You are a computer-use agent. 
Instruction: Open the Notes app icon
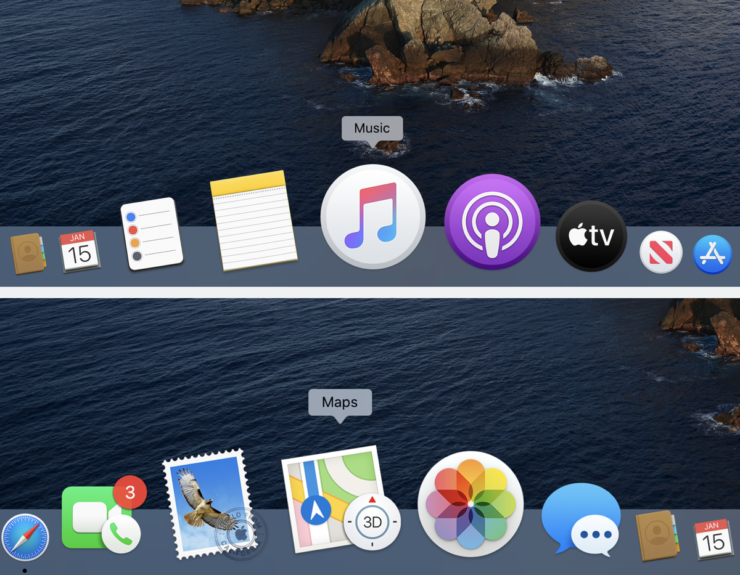(253, 221)
